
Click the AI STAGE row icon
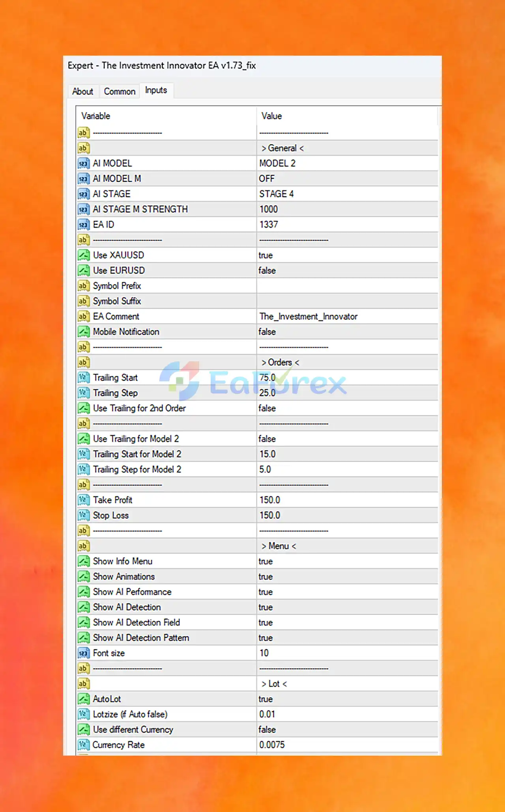(x=84, y=194)
